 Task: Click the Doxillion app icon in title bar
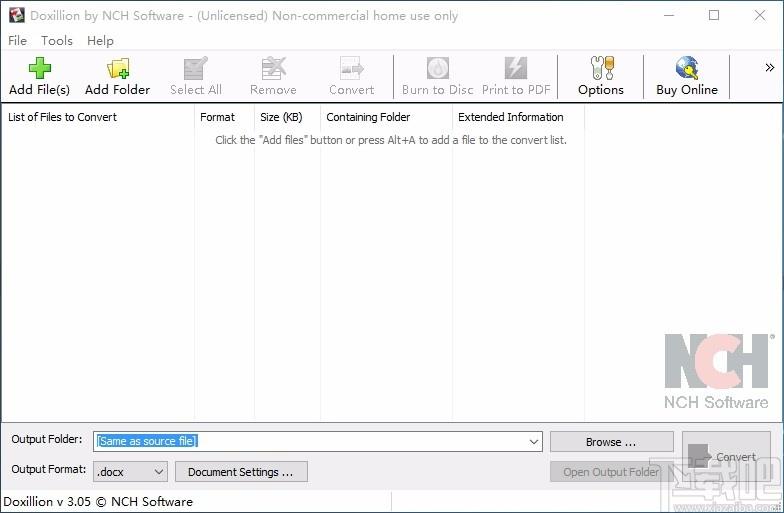click(x=16, y=16)
